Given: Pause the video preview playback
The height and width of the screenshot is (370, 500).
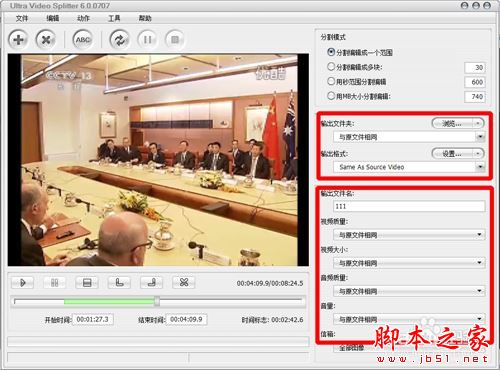Looking at the screenshot, I should tap(55, 283).
